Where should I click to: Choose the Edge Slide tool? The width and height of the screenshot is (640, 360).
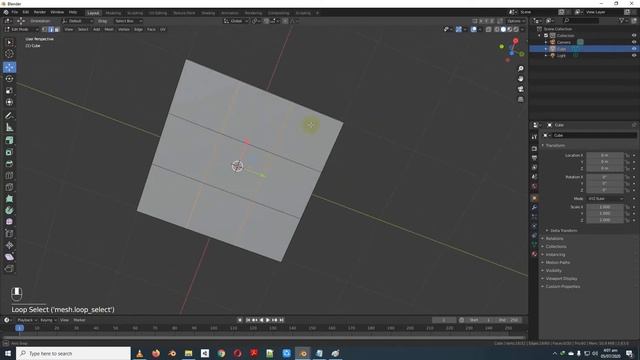pyautogui.click(x=9, y=233)
